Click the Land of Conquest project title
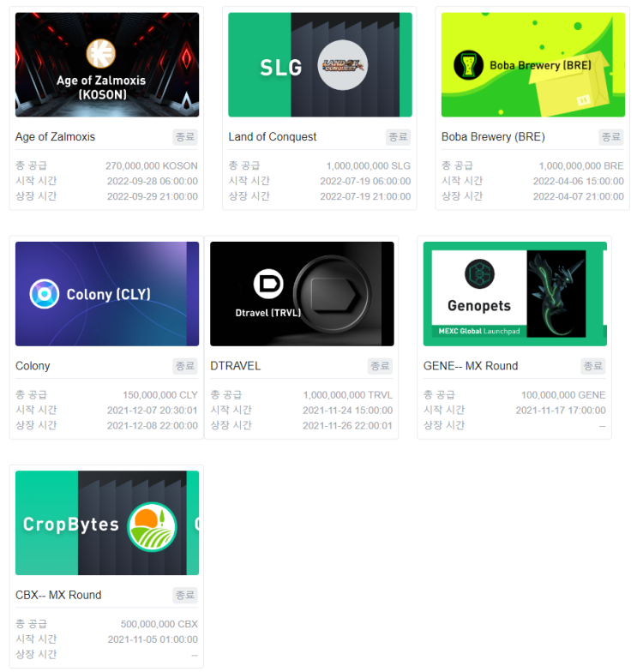The width and height of the screenshot is (637, 672). click(x=273, y=137)
